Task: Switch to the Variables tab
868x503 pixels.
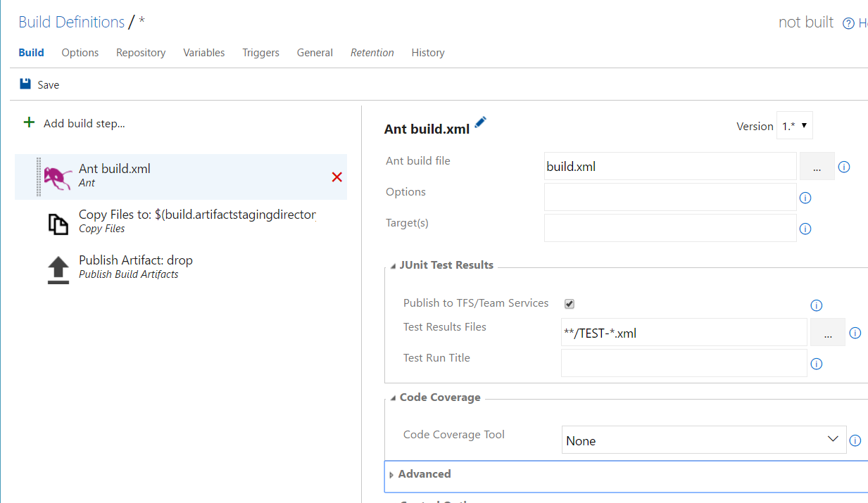Action: pos(204,53)
